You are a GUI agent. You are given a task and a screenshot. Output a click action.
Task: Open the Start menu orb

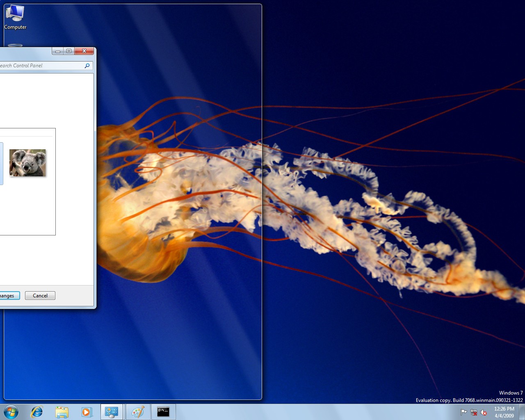point(11,412)
